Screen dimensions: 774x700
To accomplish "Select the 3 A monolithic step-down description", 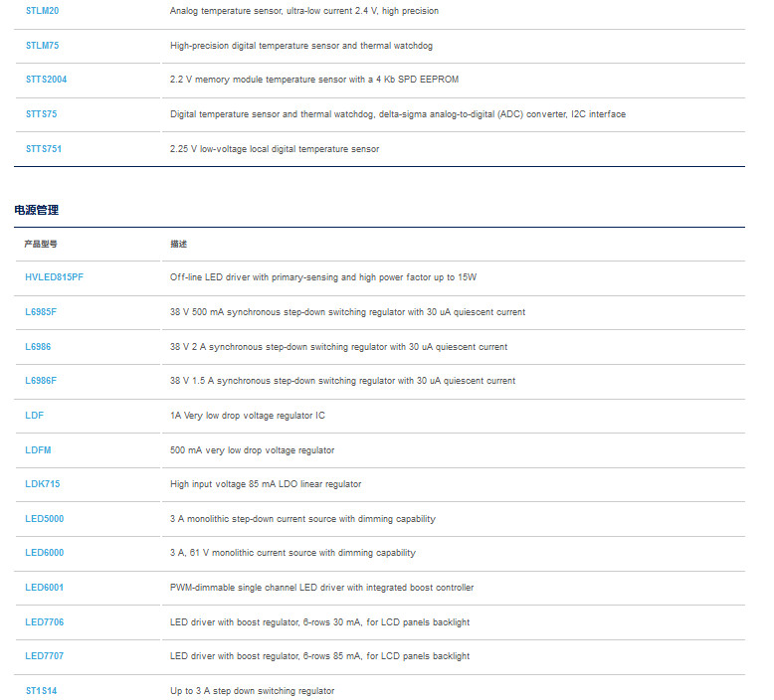I will [x=302, y=518].
